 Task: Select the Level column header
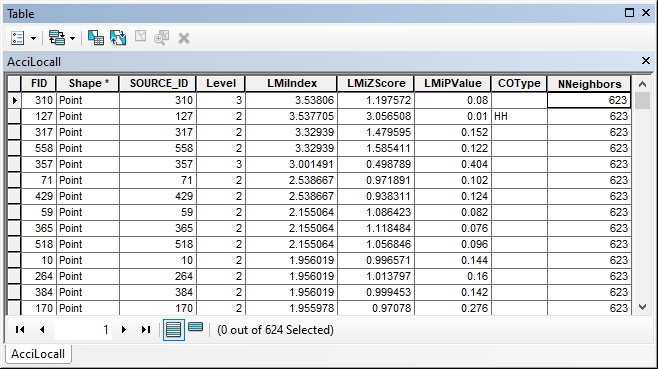point(221,83)
